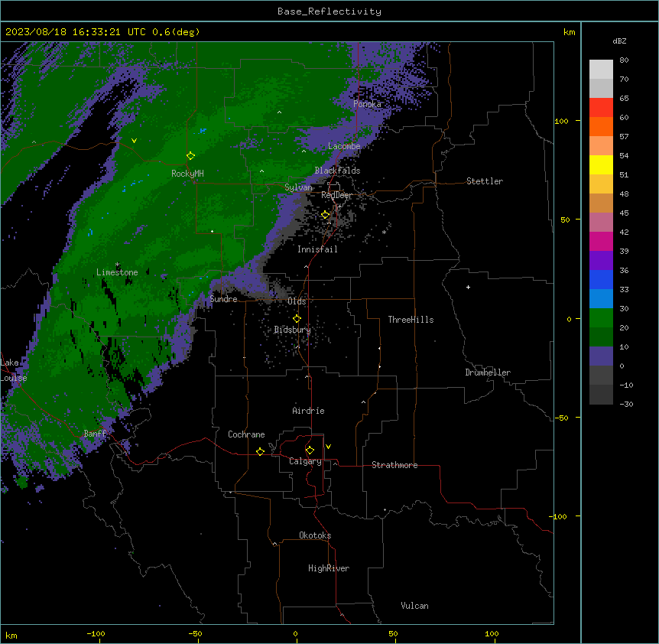Click the 57 value in dBZ legend

tap(624, 137)
